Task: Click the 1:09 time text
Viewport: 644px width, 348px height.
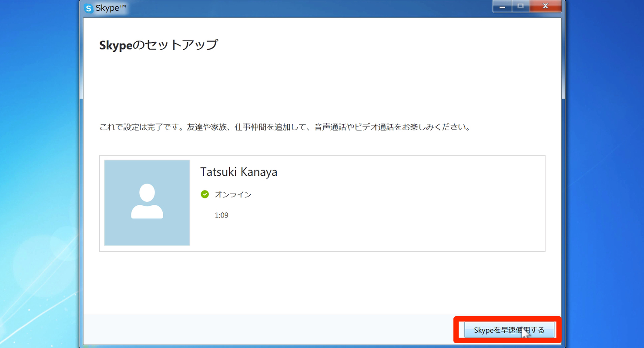Action: click(x=221, y=215)
